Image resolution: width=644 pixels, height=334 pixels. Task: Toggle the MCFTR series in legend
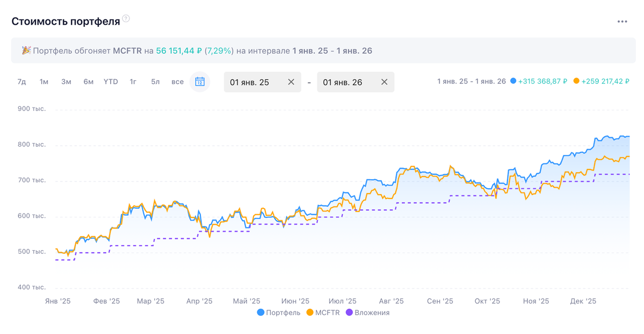[x=327, y=312]
